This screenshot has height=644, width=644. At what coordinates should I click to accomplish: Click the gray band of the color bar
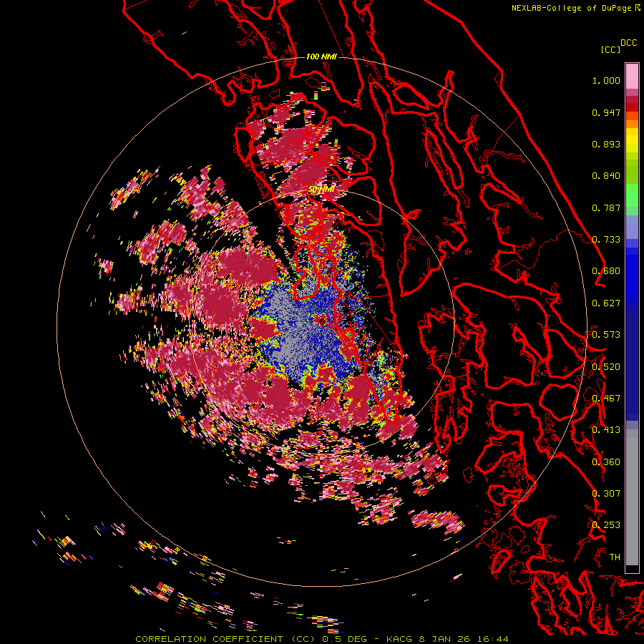click(632, 497)
